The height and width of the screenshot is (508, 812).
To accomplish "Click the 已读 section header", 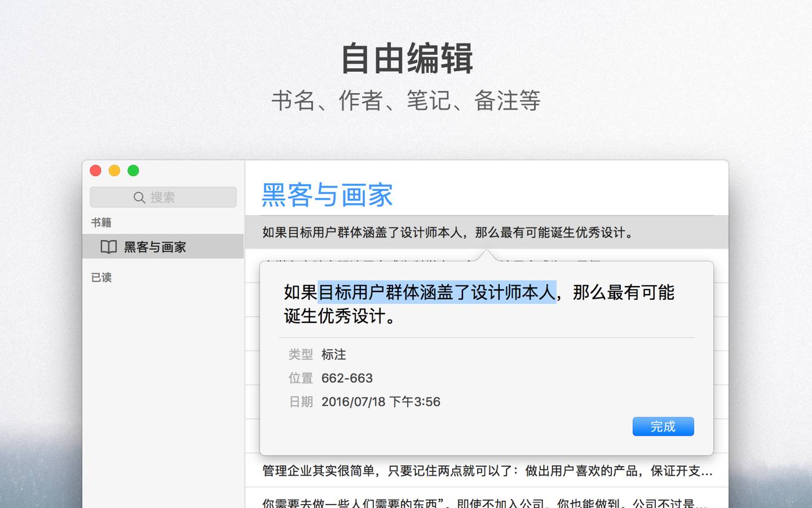I will coord(101,277).
